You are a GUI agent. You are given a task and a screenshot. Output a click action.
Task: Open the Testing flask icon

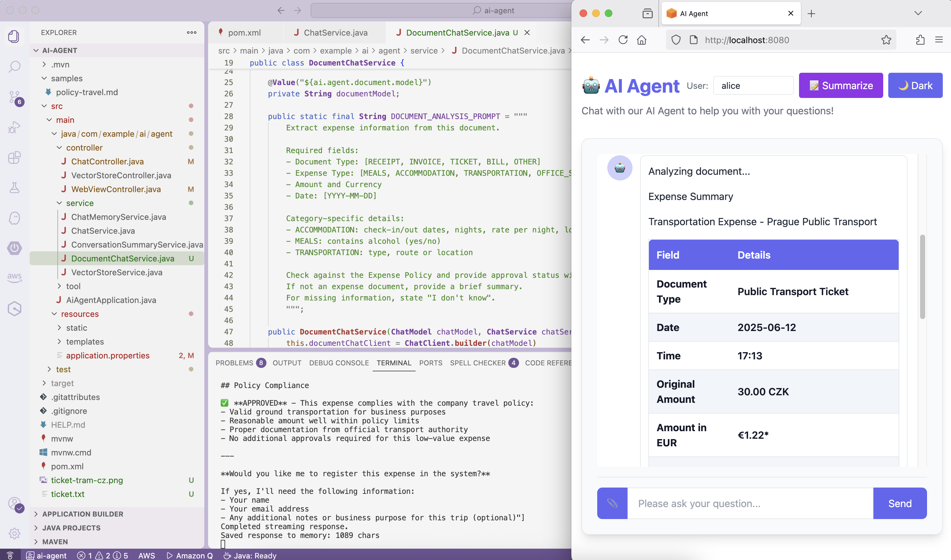(x=15, y=187)
